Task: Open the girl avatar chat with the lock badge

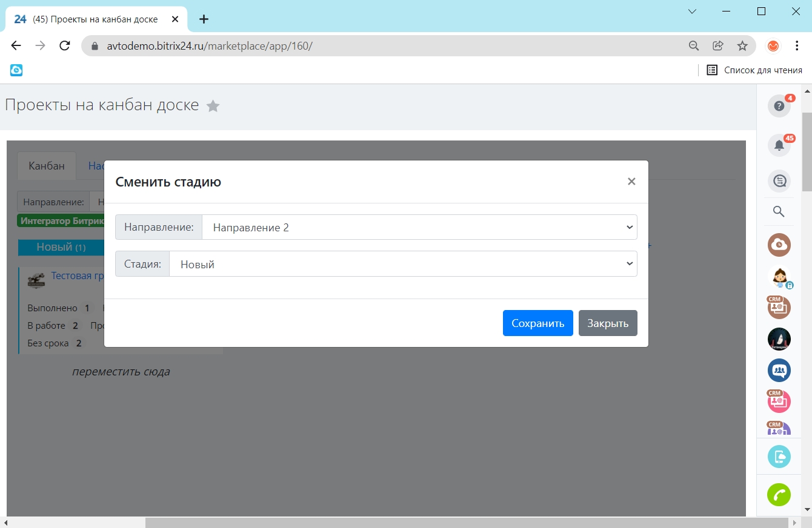Action: click(x=779, y=277)
